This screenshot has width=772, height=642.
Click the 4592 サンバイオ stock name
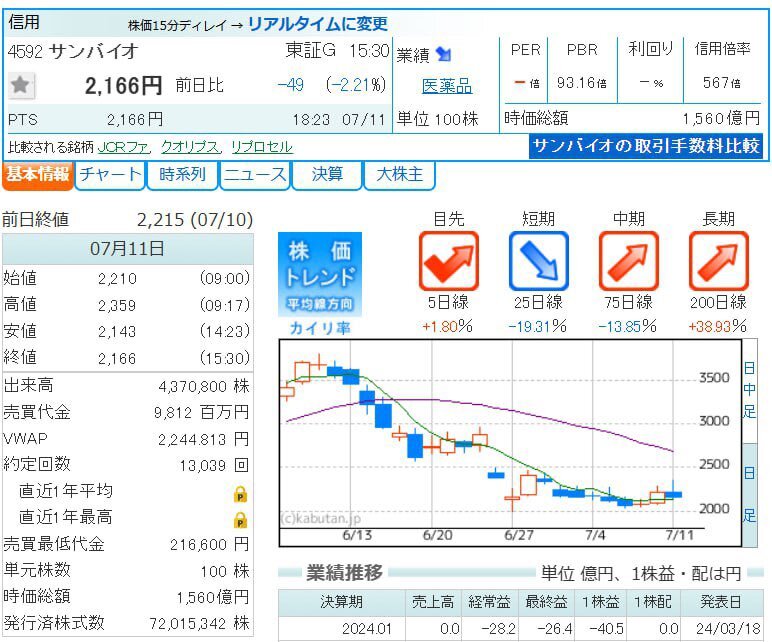(x=73, y=51)
